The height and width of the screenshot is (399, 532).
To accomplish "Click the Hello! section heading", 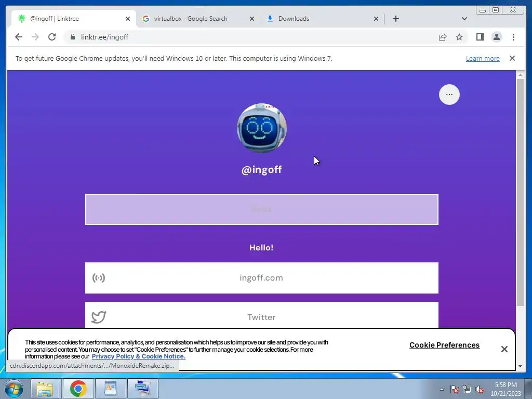I will 262,247.
